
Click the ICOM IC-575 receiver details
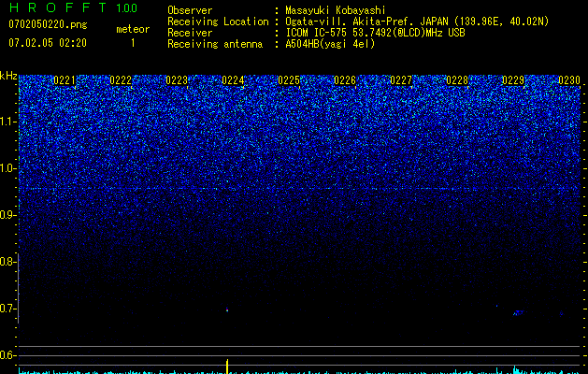375,33
